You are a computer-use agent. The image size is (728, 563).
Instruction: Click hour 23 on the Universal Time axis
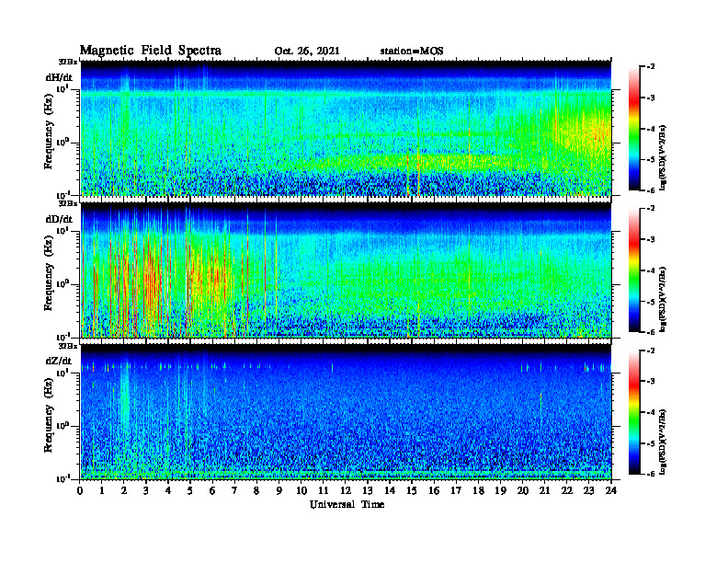pos(589,491)
